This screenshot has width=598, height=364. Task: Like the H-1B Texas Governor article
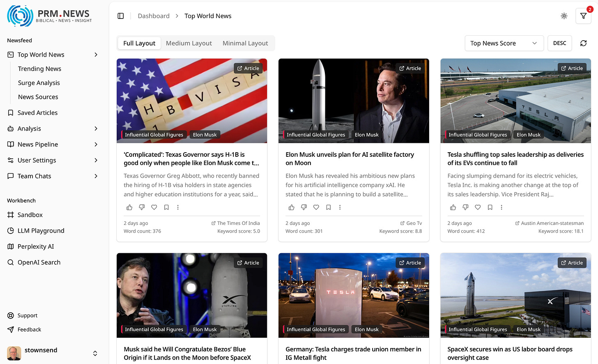(x=129, y=207)
